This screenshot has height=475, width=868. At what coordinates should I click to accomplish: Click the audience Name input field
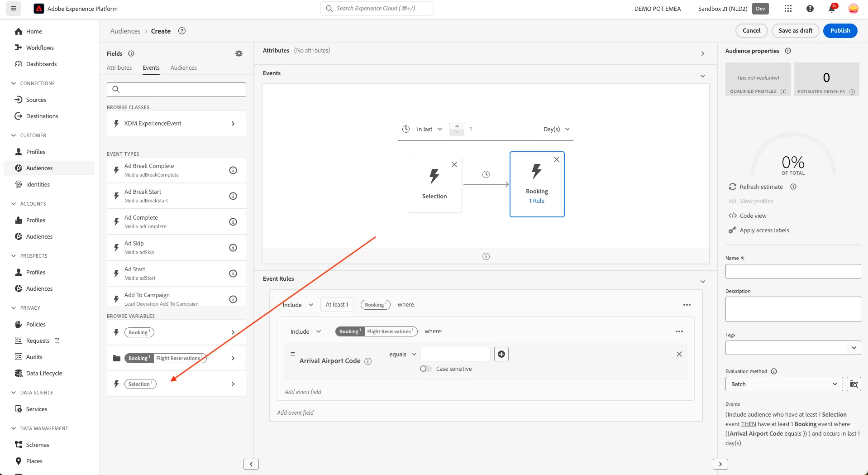793,271
